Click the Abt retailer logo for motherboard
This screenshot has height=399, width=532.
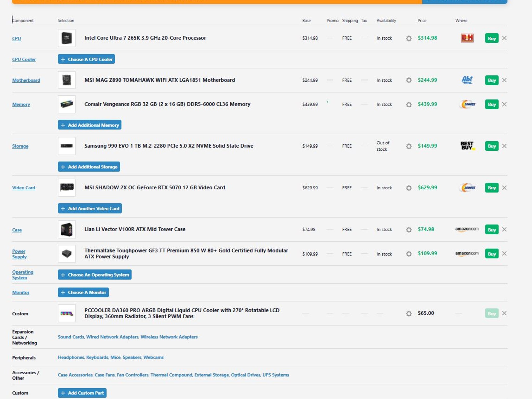point(467,80)
